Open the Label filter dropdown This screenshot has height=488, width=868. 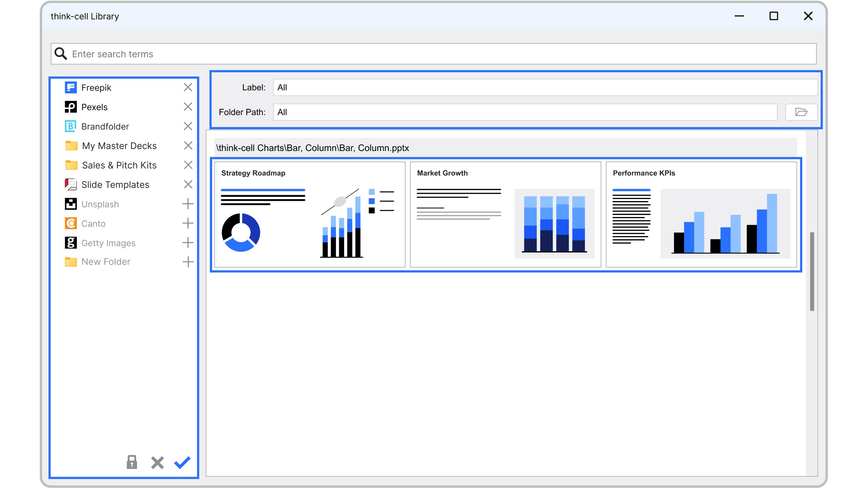[x=545, y=88]
